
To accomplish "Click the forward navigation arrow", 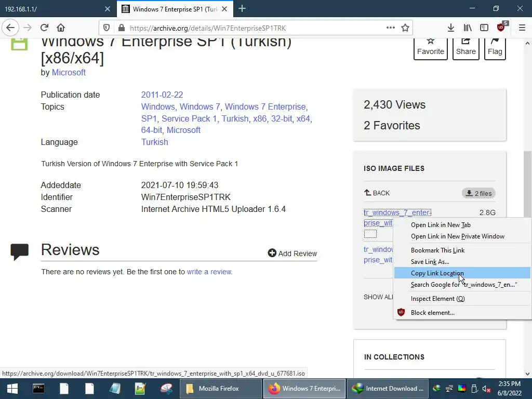I will (x=28, y=28).
